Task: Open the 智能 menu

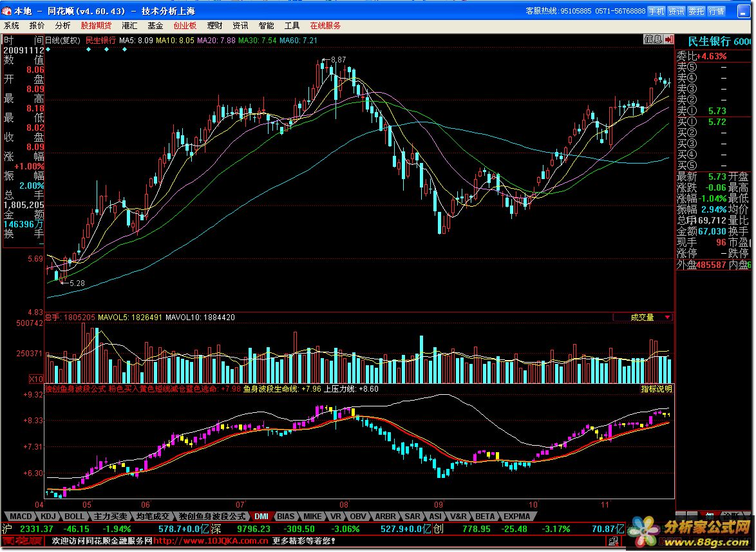Action: (266, 26)
